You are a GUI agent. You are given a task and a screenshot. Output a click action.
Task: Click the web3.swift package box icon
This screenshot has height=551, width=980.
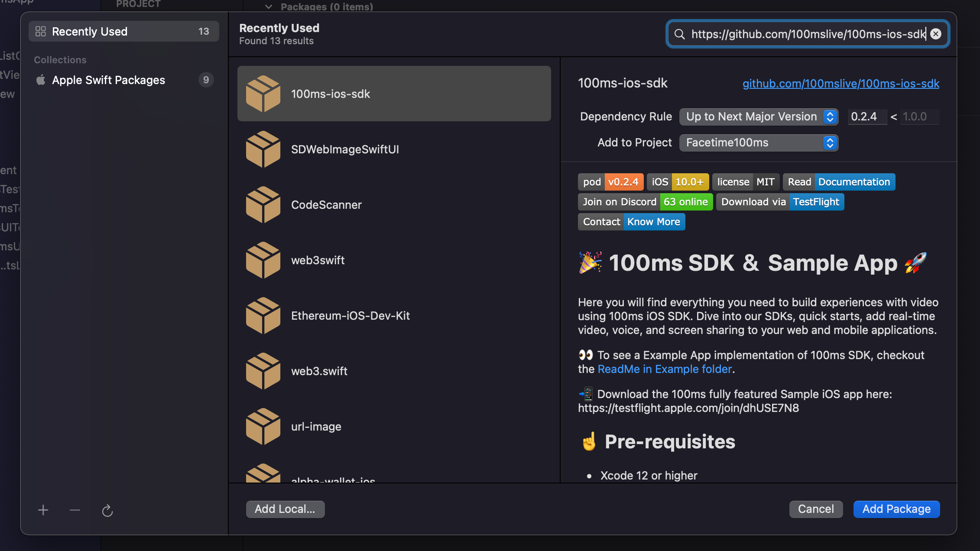[263, 371]
